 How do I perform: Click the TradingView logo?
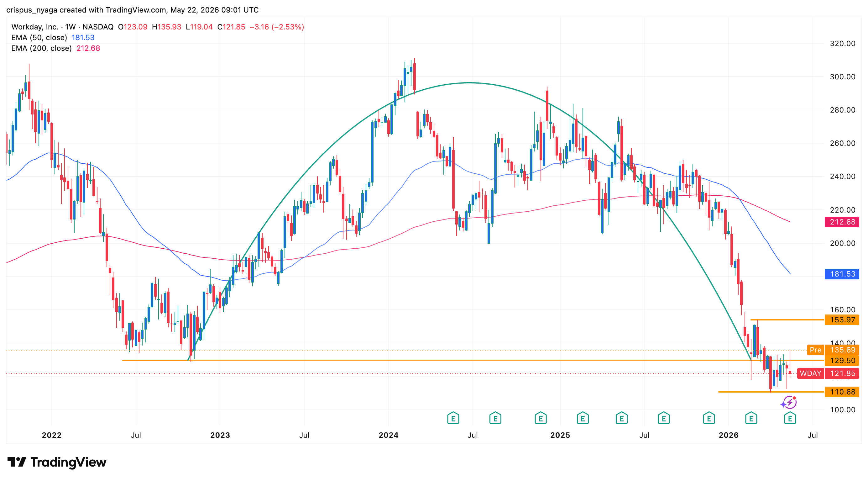tap(57, 462)
